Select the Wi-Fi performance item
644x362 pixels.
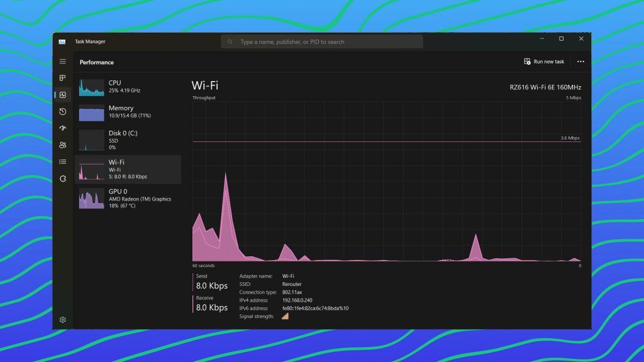pos(128,169)
